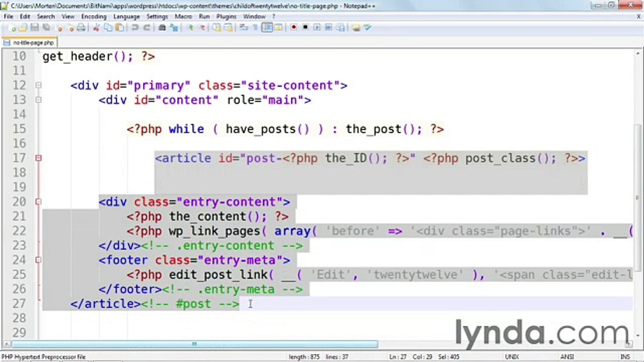Screen dimensions: 644x362
Task: Open the View menu
Action: [x=68, y=16]
